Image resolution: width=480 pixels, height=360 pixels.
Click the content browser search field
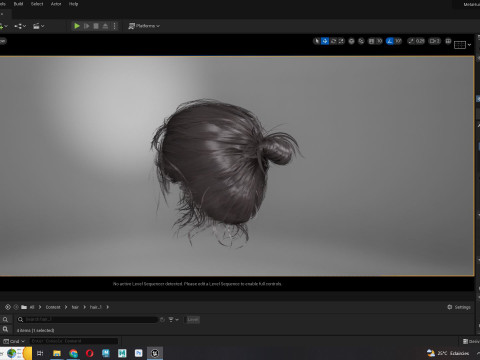(x=87, y=319)
